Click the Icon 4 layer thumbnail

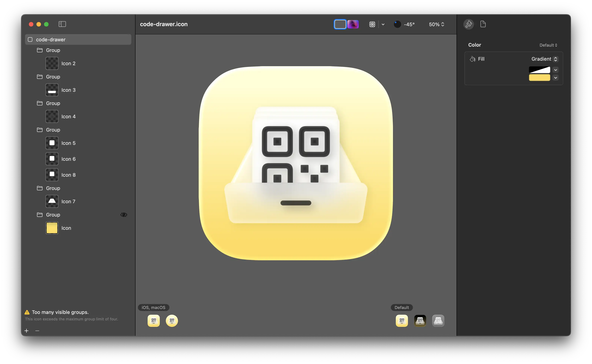(52, 117)
